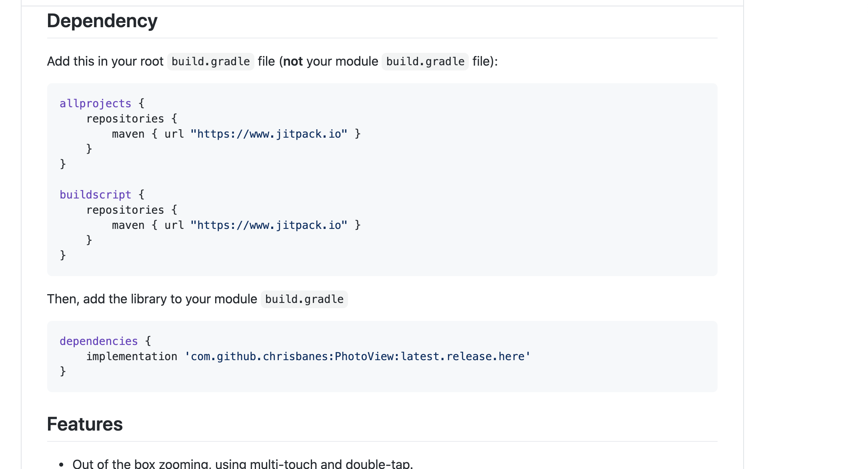Click the bold 'not' word in instructions

(293, 62)
